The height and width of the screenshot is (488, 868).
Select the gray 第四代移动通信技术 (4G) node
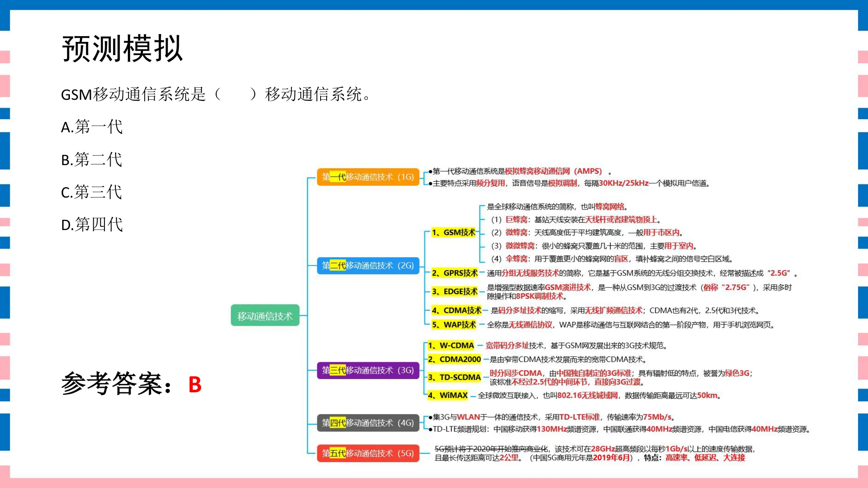tap(368, 423)
